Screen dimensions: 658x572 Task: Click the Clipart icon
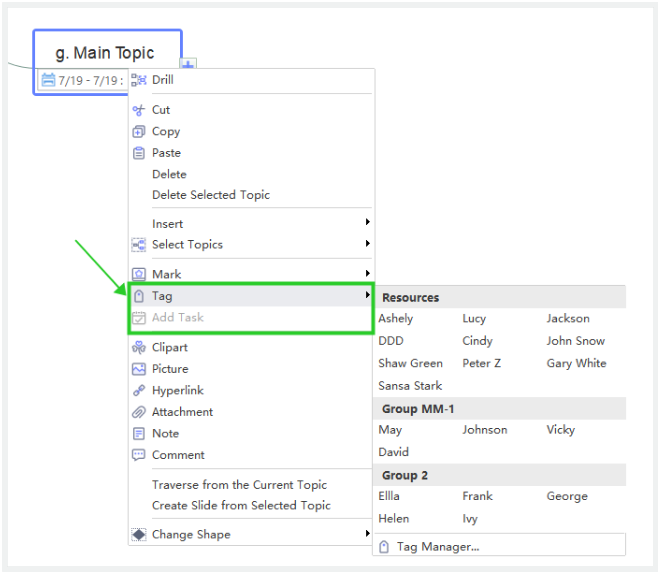[139, 348]
